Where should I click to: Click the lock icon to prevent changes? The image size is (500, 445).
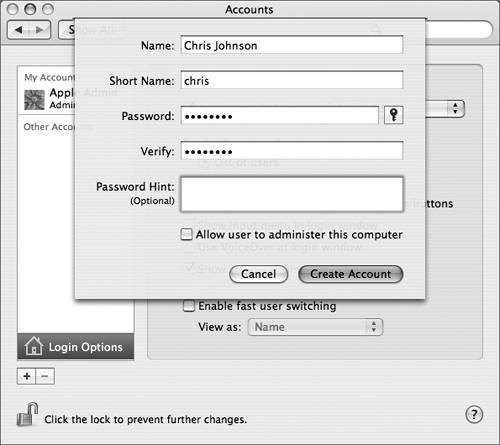tap(27, 414)
